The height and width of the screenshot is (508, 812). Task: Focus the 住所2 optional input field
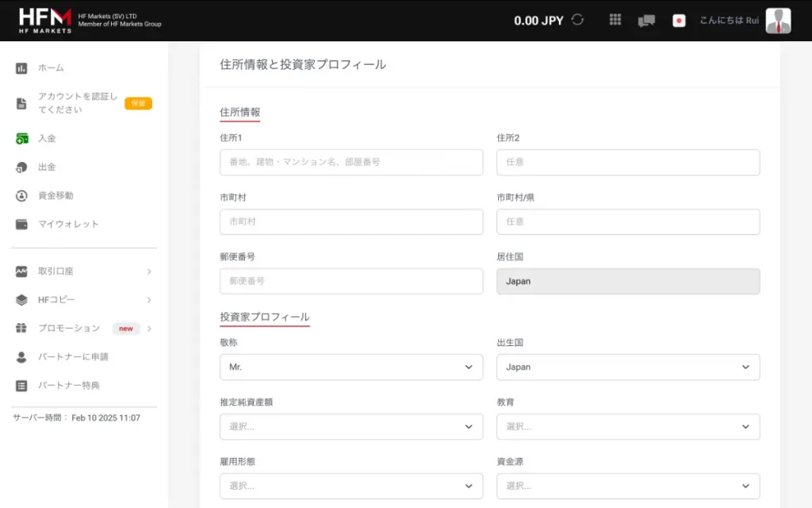click(x=628, y=162)
